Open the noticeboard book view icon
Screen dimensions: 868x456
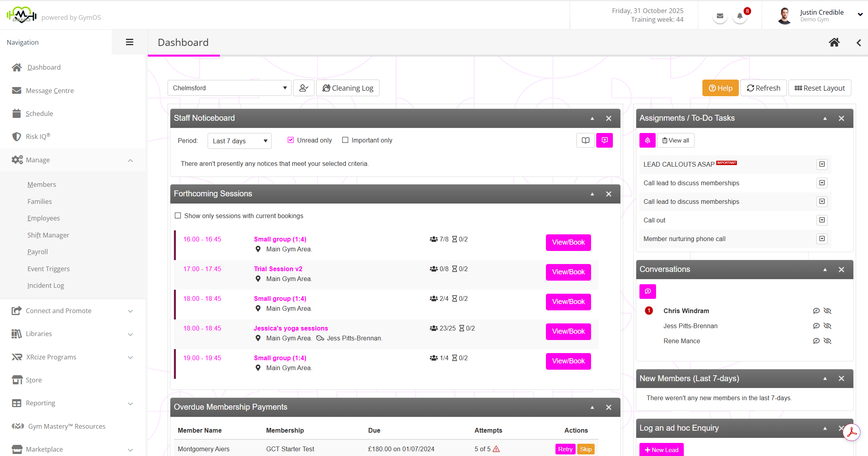(585, 140)
